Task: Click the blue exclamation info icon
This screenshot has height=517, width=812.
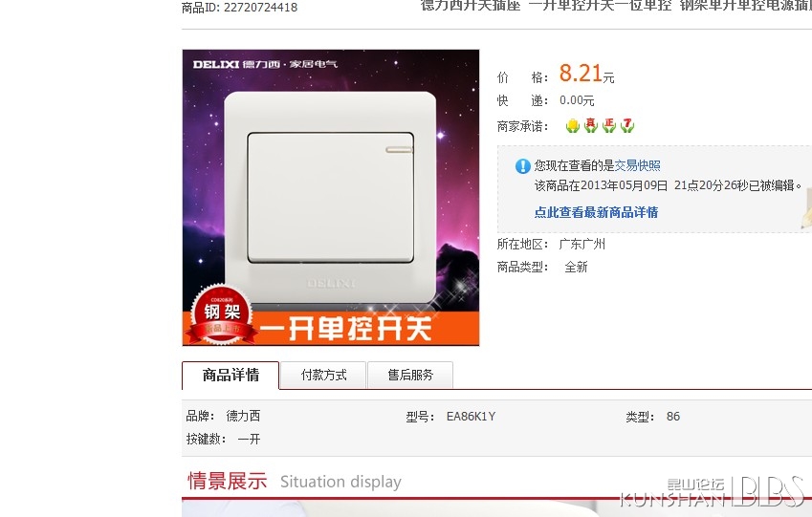Action: 522,165
